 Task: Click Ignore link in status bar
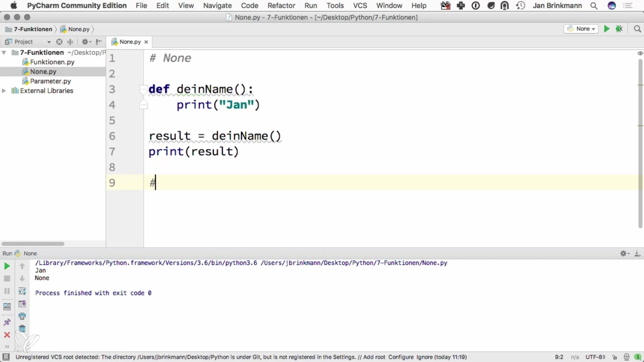click(424, 357)
